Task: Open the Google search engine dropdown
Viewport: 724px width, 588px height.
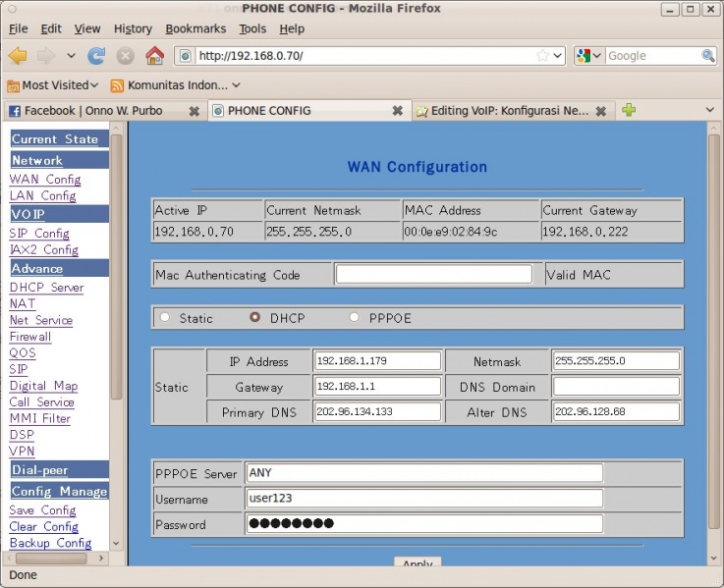Action: click(588, 56)
